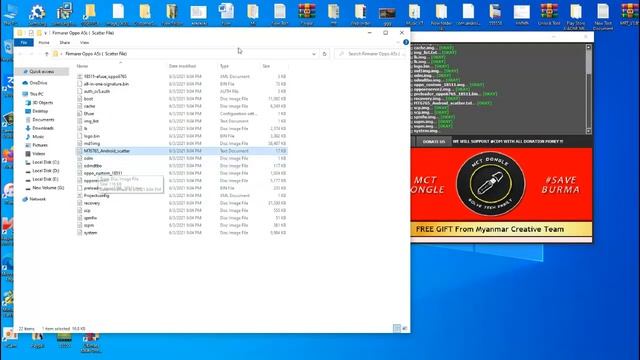Click the Back navigation arrow
The height and width of the screenshot is (360, 640).
(x=20, y=54)
